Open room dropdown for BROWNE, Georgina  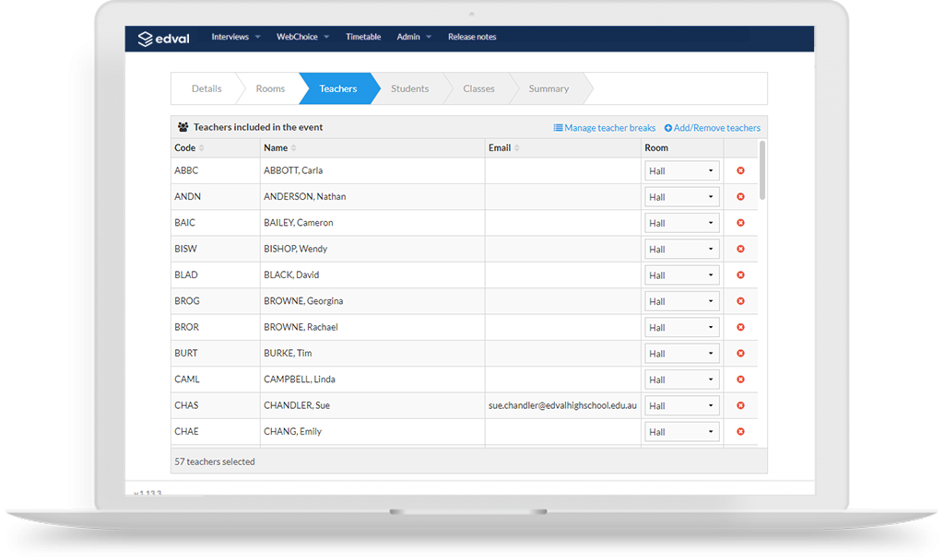click(681, 301)
